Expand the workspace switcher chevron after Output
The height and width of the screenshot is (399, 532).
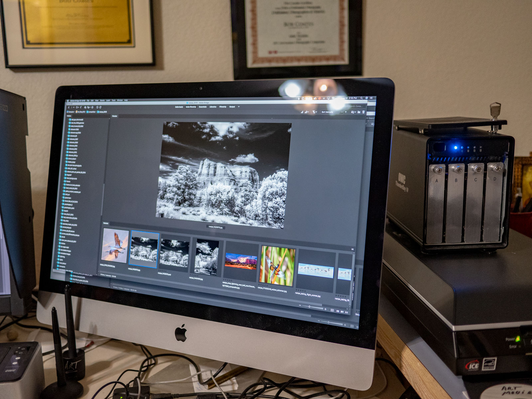(x=239, y=107)
